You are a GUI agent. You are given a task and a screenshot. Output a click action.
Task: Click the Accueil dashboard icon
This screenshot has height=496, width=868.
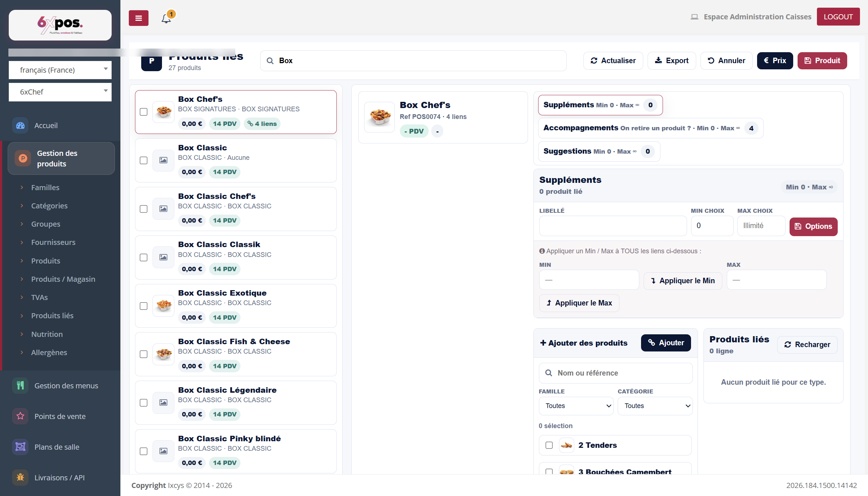click(x=20, y=126)
